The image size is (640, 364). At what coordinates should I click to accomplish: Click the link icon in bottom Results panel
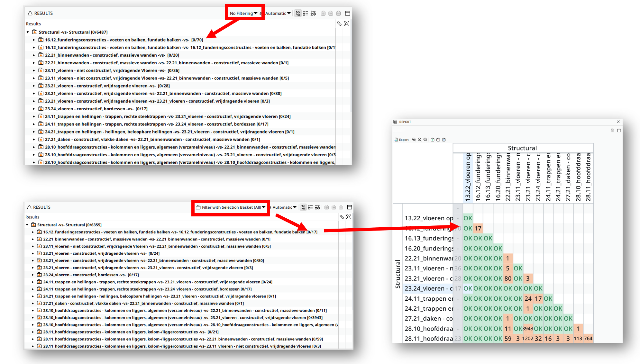[x=342, y=217]
